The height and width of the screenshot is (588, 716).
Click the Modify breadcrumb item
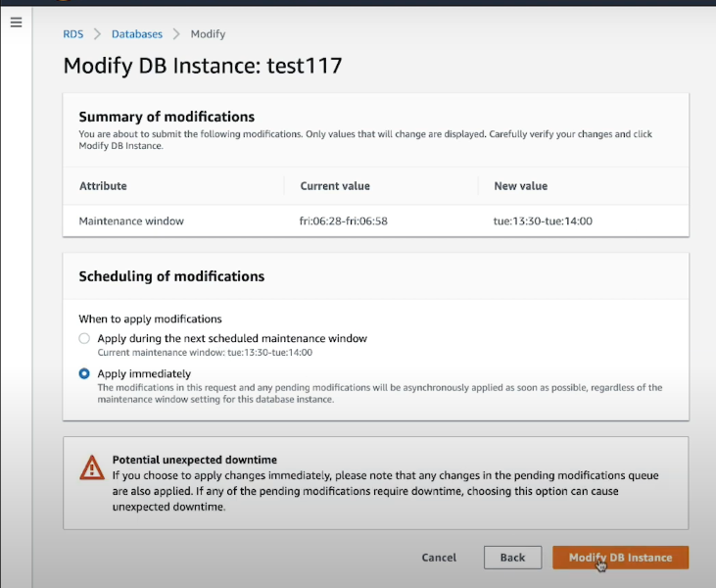(208, 34)
